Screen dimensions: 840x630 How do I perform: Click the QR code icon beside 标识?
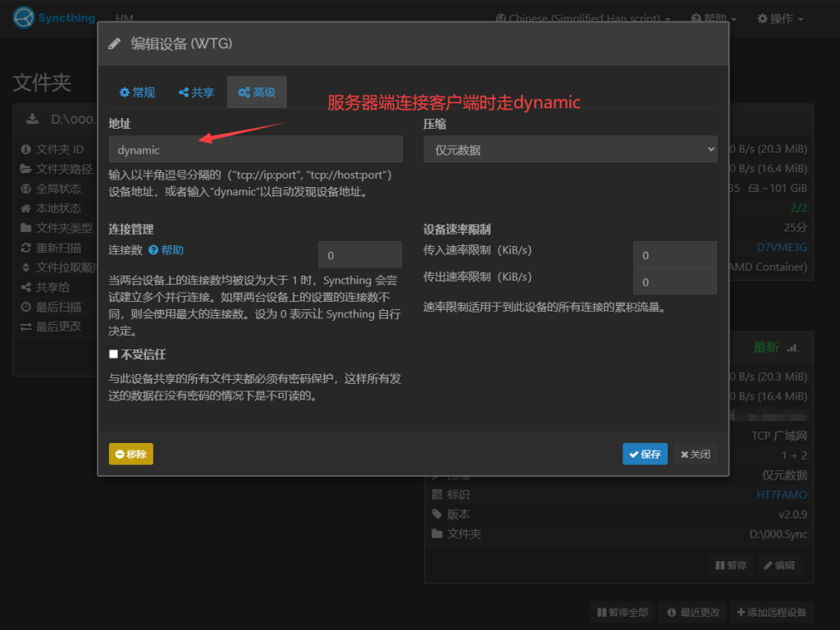[x=436, y=495]
